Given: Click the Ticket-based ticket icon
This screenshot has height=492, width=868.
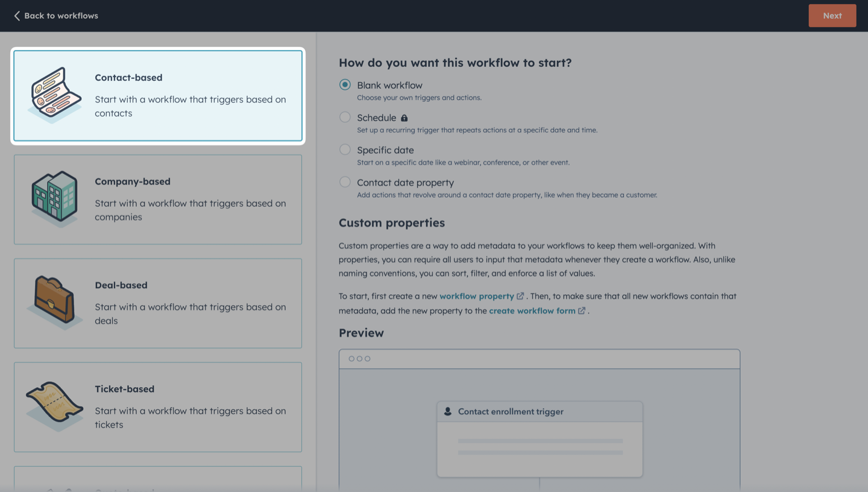Looking at the screenshot, I should point(55,406).
